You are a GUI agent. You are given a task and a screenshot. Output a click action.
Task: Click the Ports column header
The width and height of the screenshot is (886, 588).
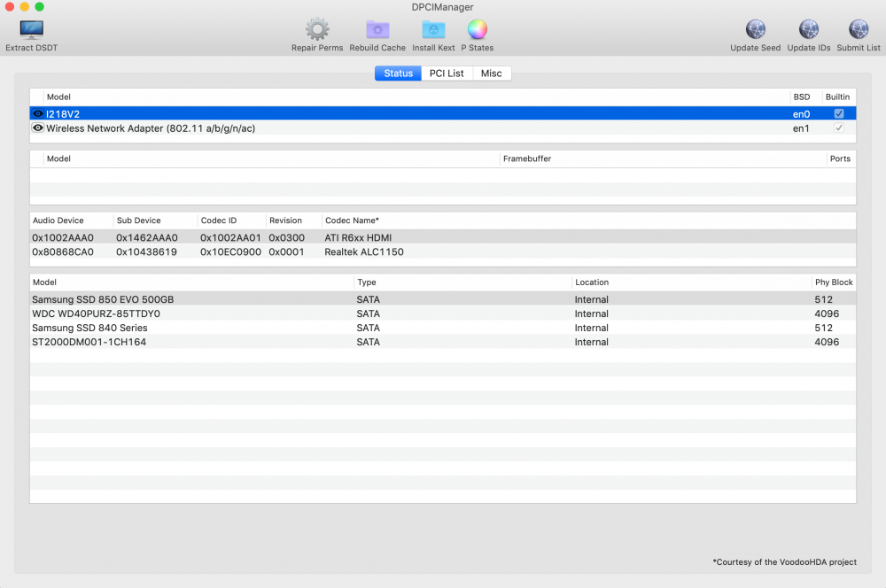(x=840, y=159)
